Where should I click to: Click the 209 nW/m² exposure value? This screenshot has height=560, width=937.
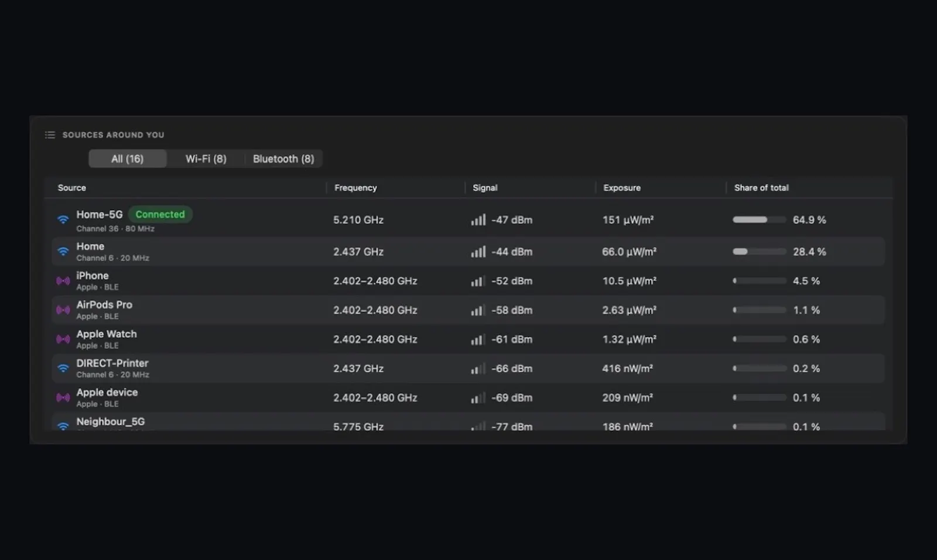point(627,398)
